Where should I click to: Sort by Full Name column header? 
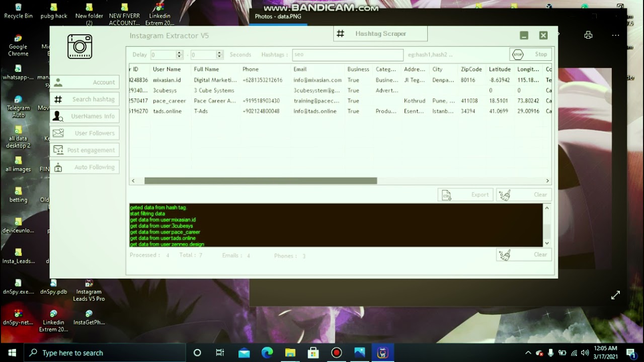coord(206,69)
